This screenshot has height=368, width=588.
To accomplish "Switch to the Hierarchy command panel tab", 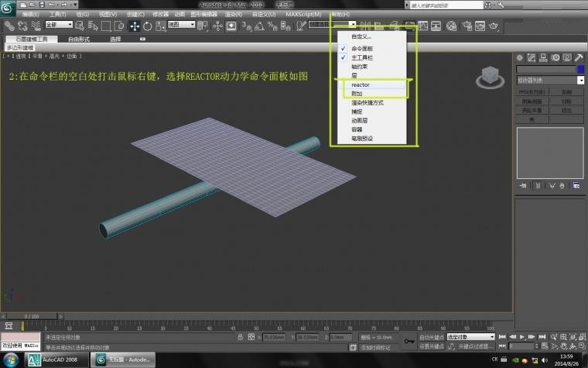I will [x=543, y=57].
